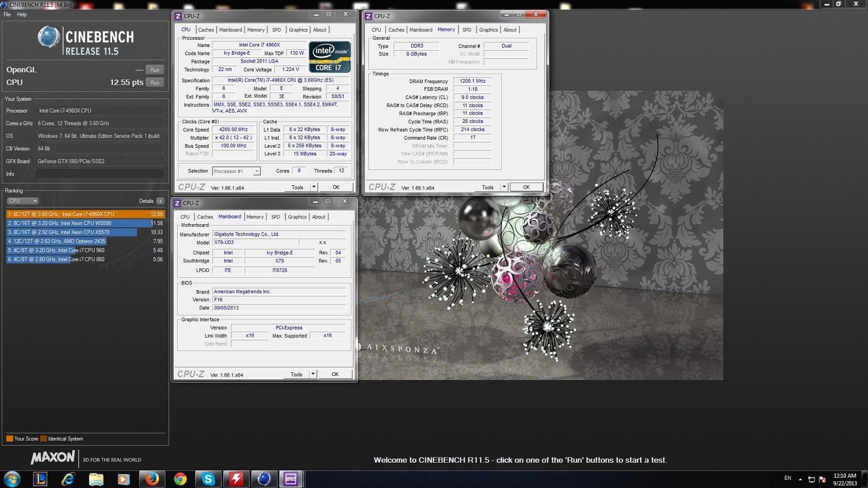Click CPU-Z icon in Mainboard window title
The image size is (868, 488).
[177, 203]
